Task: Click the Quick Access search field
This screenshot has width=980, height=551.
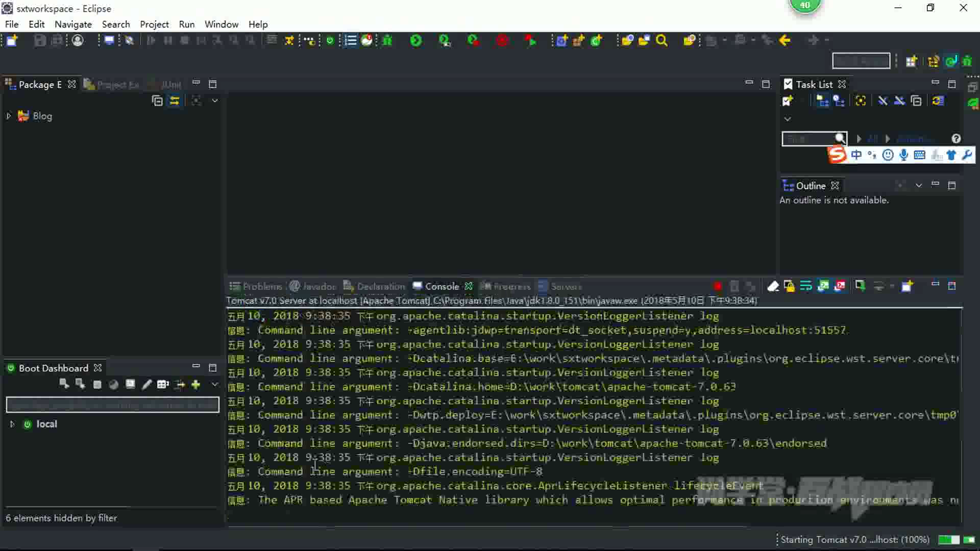Action: pos(861,61)
